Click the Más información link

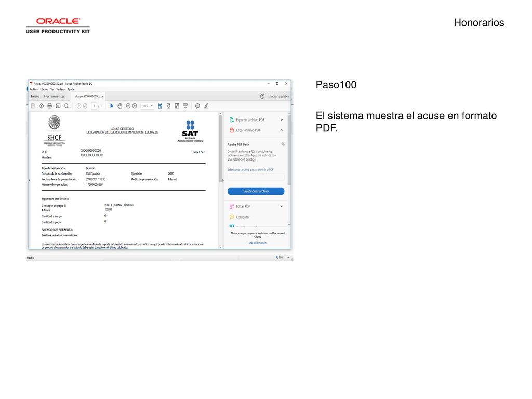[258, 243]
